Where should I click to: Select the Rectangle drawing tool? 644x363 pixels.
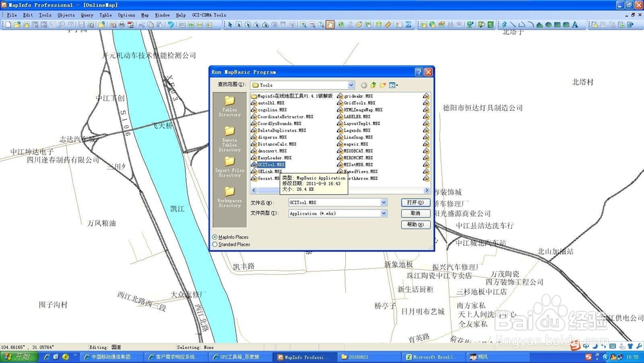coord(557,25)
